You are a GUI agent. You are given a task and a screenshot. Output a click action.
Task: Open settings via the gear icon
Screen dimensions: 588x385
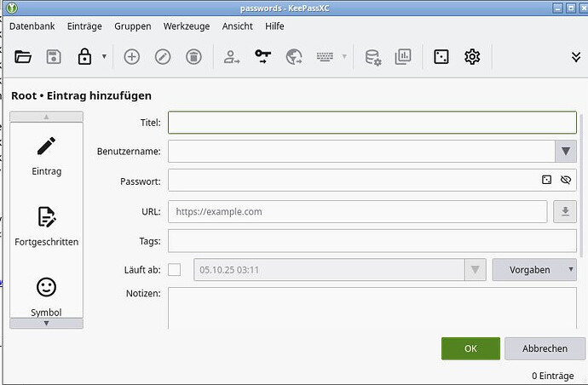point(472,57)
